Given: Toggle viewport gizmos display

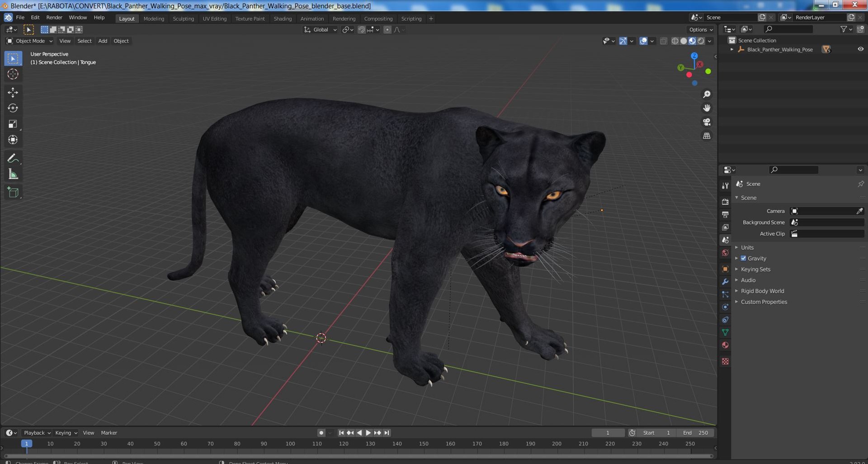Looking at the screenshot, I should tap(623, 41).
